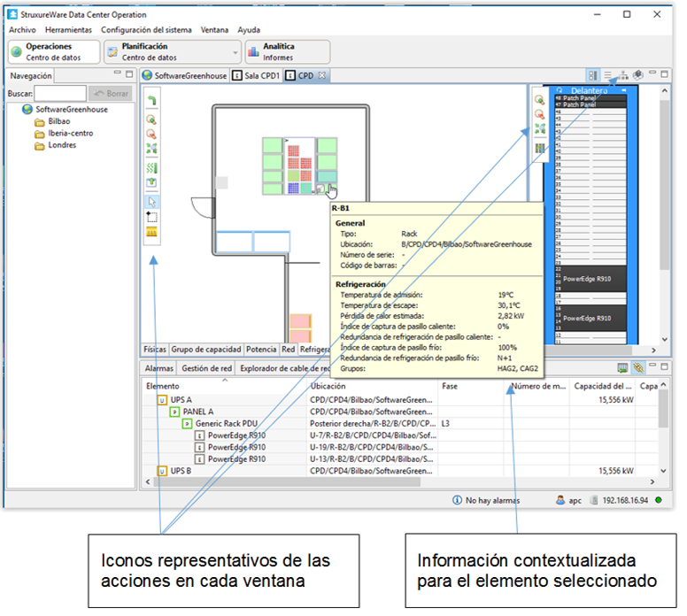Click zoom out icon in floor plan toolbar
The width and height of the screenshot is (687, 616).
click(151, 133)
